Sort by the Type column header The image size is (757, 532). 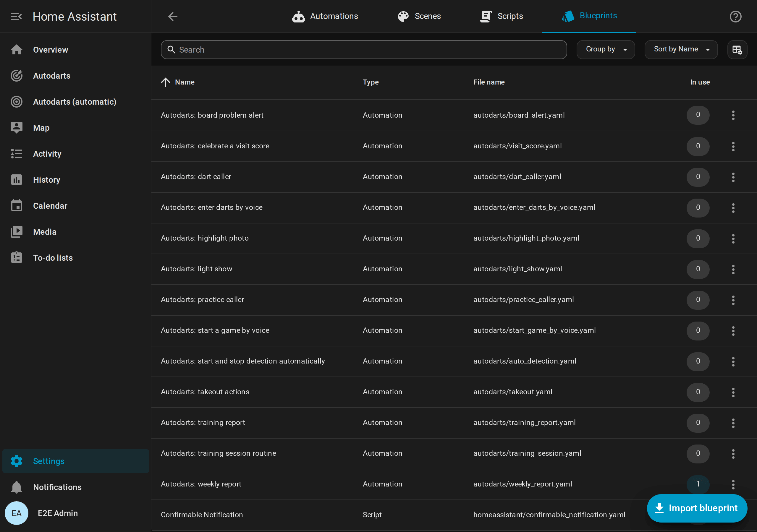click(371, 82)
